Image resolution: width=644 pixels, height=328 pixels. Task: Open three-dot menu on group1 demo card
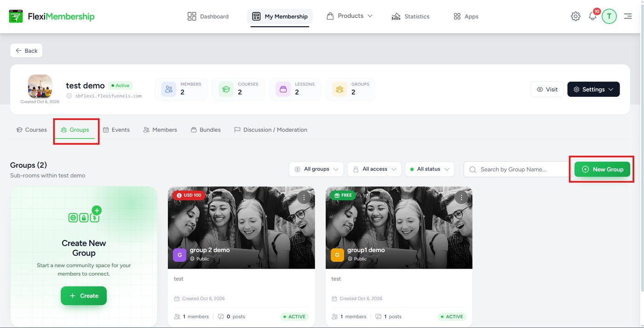461,197
